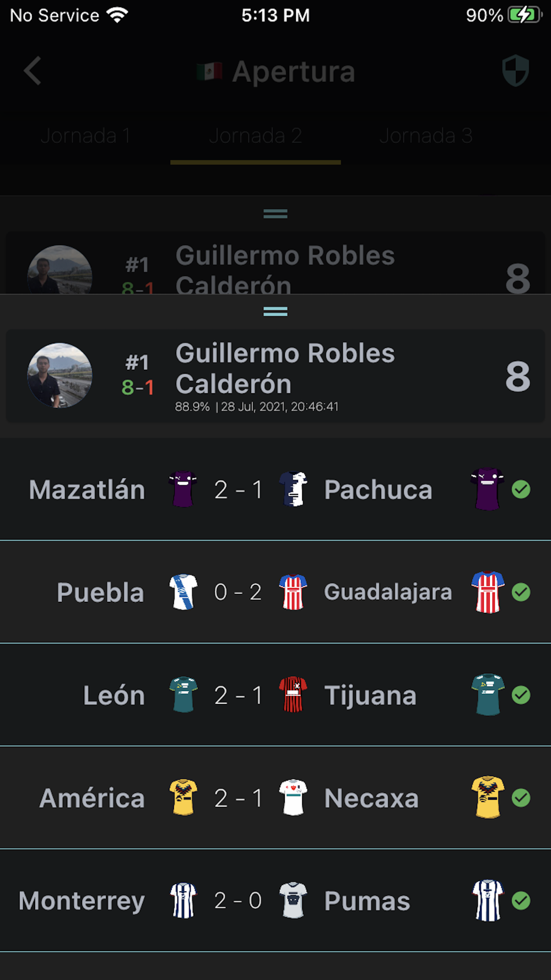Viewport: 551px width, 980px height.
Task: Expand the dimmed background panel handle
Action: click(x=275, y=213)
